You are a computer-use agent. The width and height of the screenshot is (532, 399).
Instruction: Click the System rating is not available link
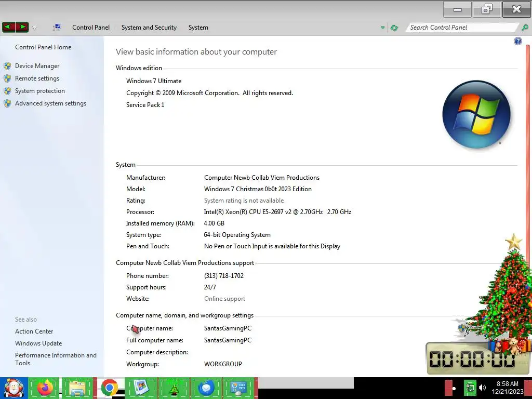244,201
